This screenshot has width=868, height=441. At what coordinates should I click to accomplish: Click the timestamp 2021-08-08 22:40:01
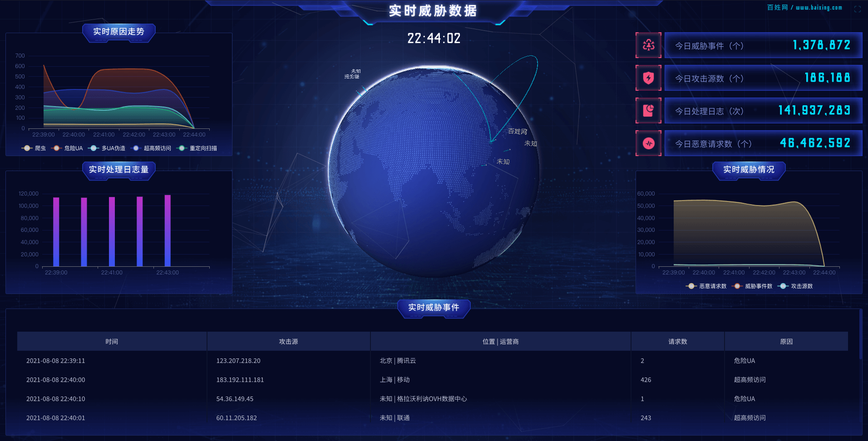[x=56, y=418]
